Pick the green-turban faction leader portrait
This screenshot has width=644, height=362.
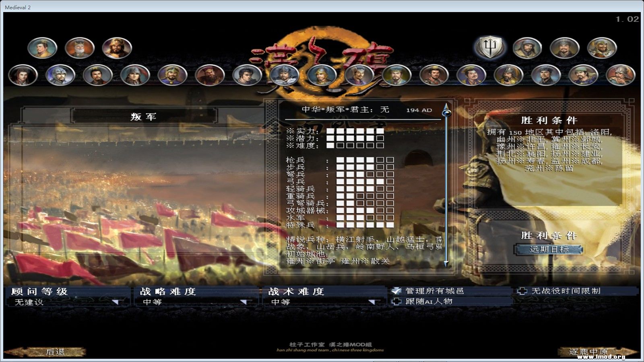tap(583, 75)
